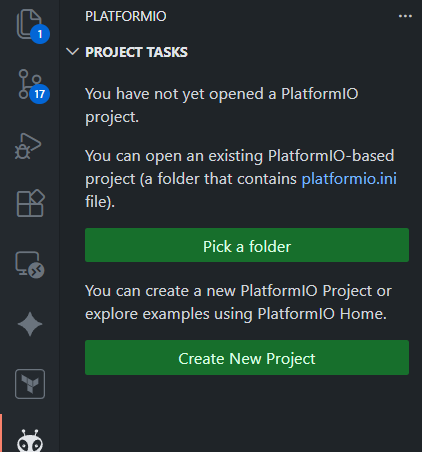Open the Gemini sparkle icon view

(x=30, y=324)
